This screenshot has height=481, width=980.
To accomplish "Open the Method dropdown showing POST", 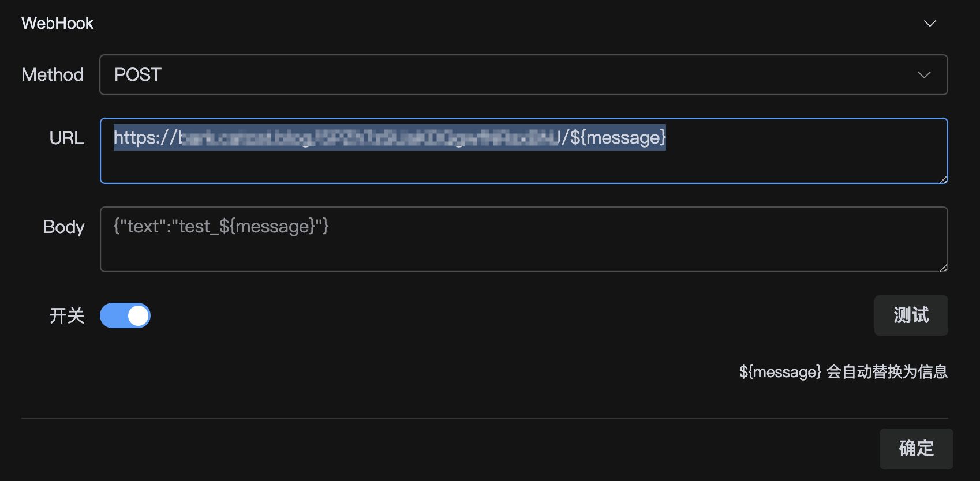I will (x=523, y=74).
